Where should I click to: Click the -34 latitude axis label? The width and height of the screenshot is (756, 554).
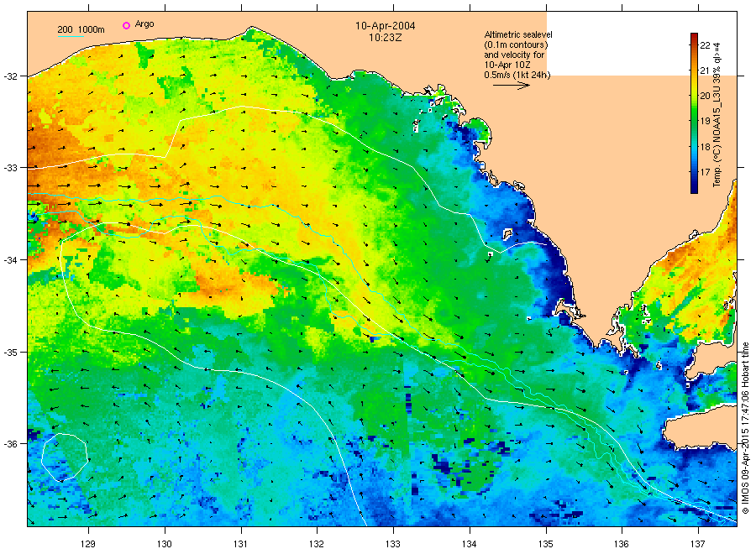coord(9,260)
